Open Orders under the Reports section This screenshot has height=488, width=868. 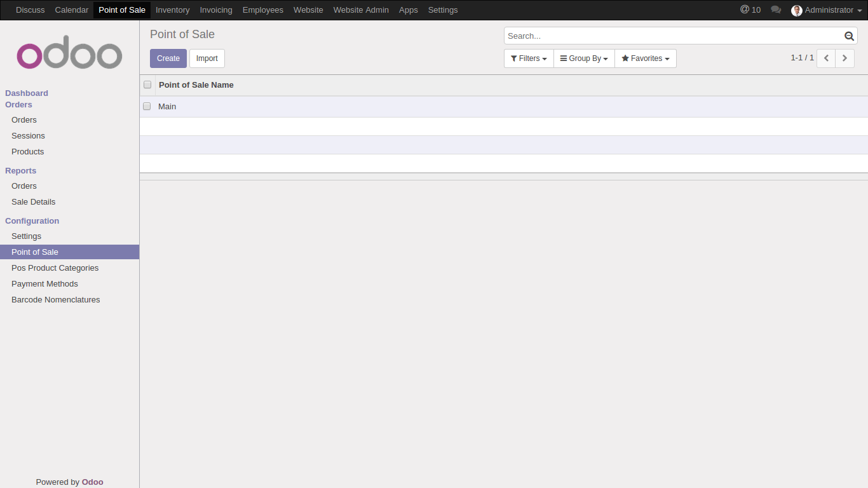24,186
